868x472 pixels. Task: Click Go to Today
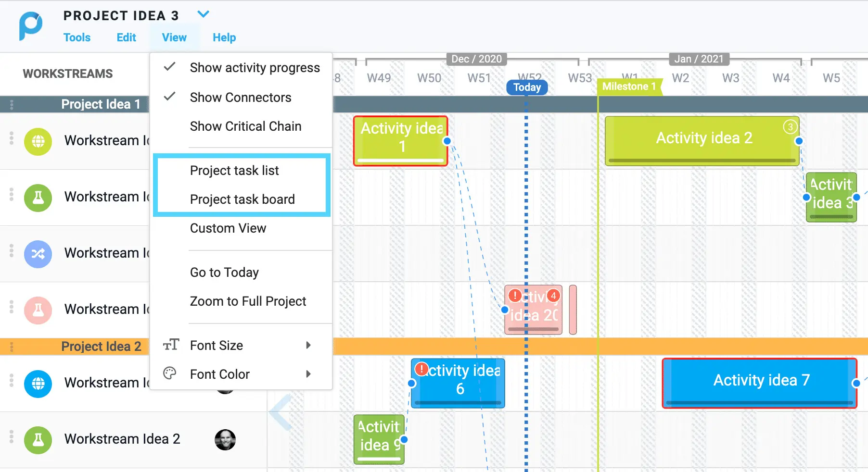pos(224,272)
